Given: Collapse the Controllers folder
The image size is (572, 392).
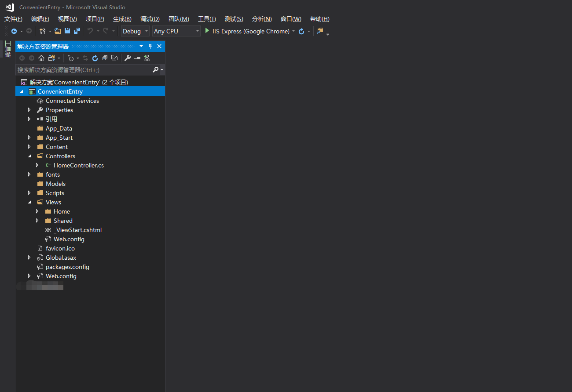Looking at the screenshot, I should (29, 156).
